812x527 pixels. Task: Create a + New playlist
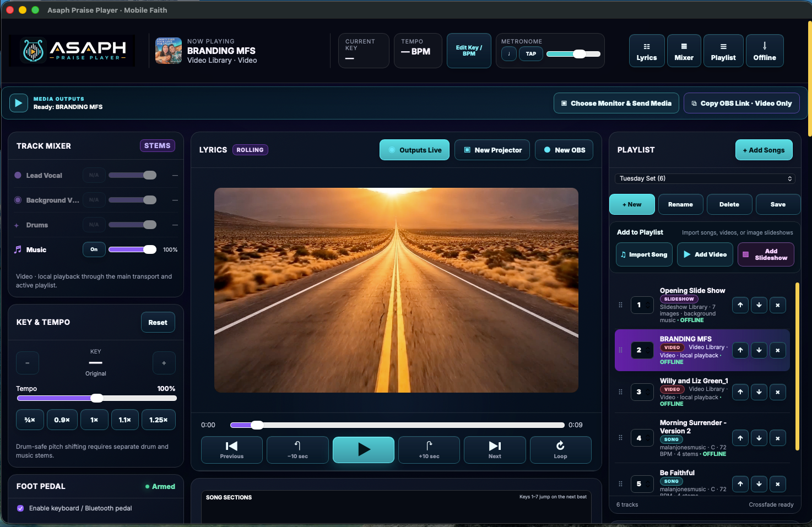click(x=632, y=204)
